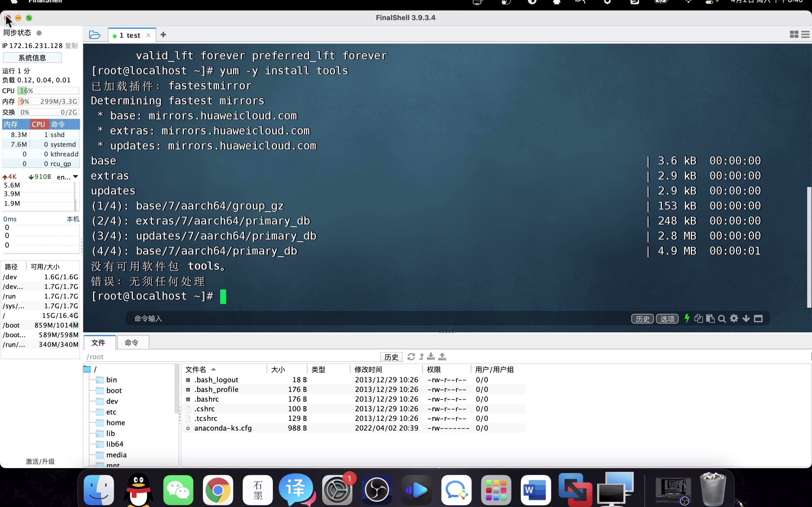Open the hamburger main menu
Viewport: 812px width, 507px height.
pyautogui.click(x=805, y=35)
